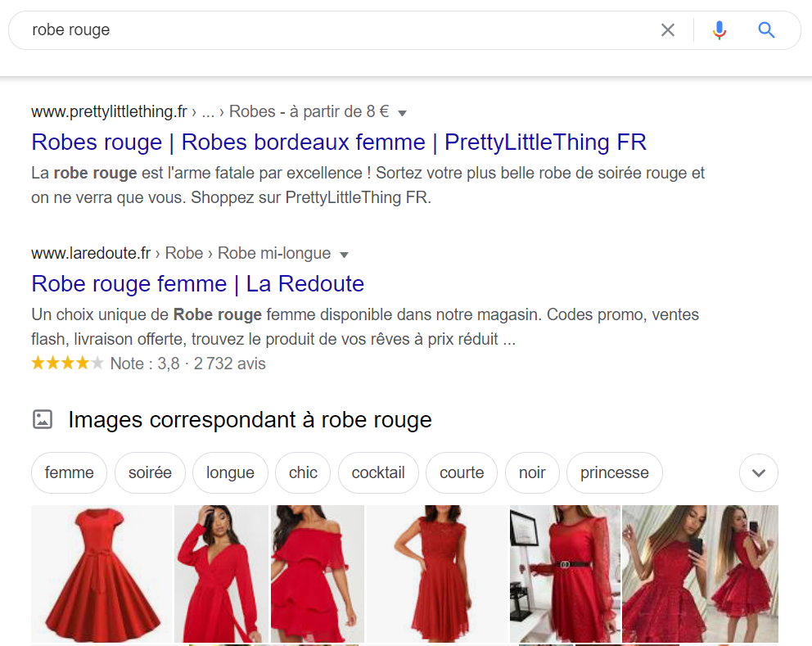Select the "femme" filter chip
The height and width of the screenshot is (646, 812).
point(69,472)
